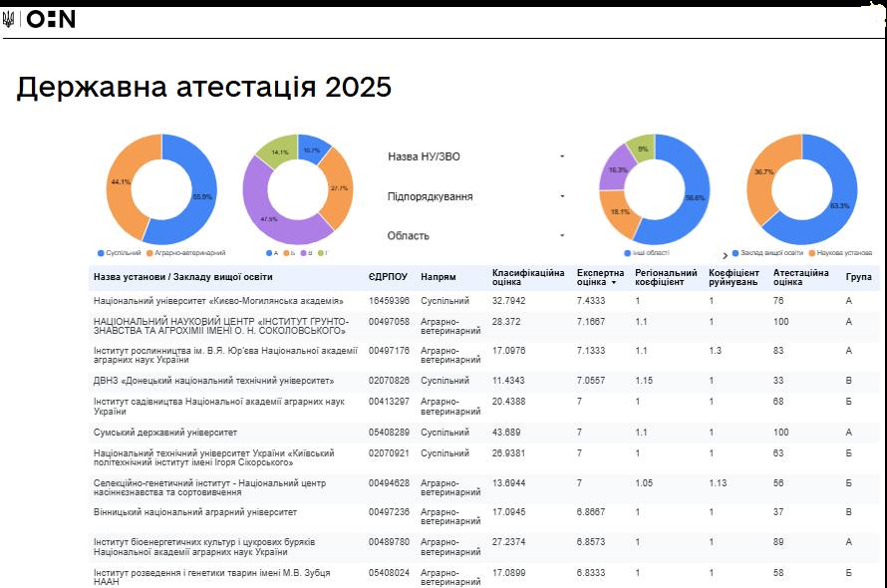The height and width of the screenshot is (588, 887).
Task: Select the 'ІНСТИТУТ ҐРУНТОЗНАВСТВА ТА АГРОХІМІЇ' row name
Action: pos(221,326)
